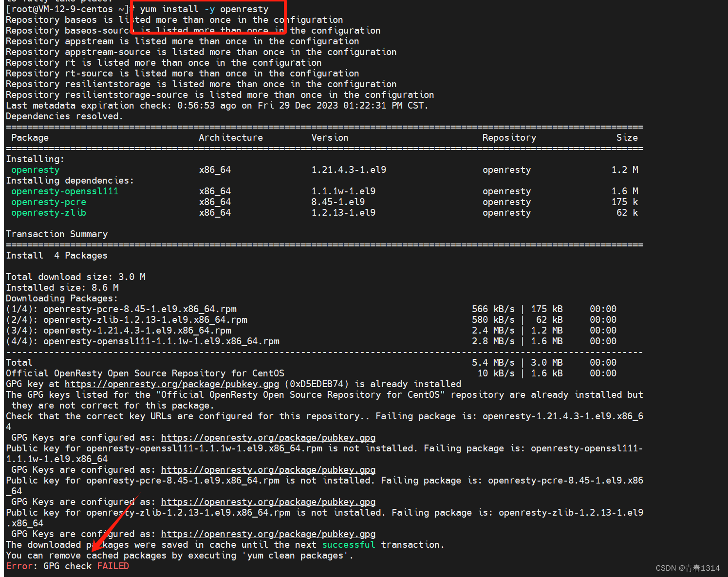
Task: Click the pubkey.gpg link below the openresty-zlib public key line
Action: pyautogui.click(x=268, y=534)
